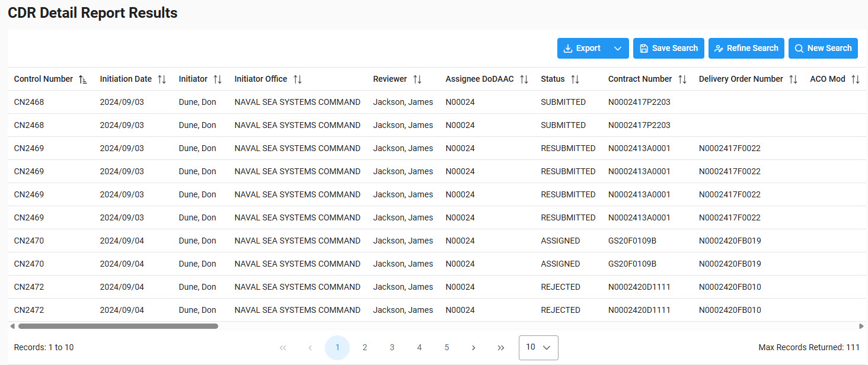Toggle sort on Initiator Office column
868x365 pixels.
coord(298,79)
